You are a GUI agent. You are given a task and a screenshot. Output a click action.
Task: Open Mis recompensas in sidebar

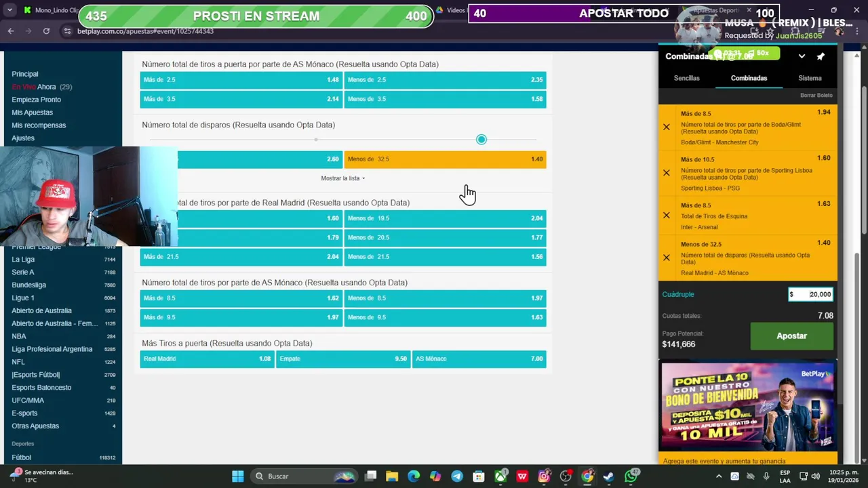(x=39, y=125)
